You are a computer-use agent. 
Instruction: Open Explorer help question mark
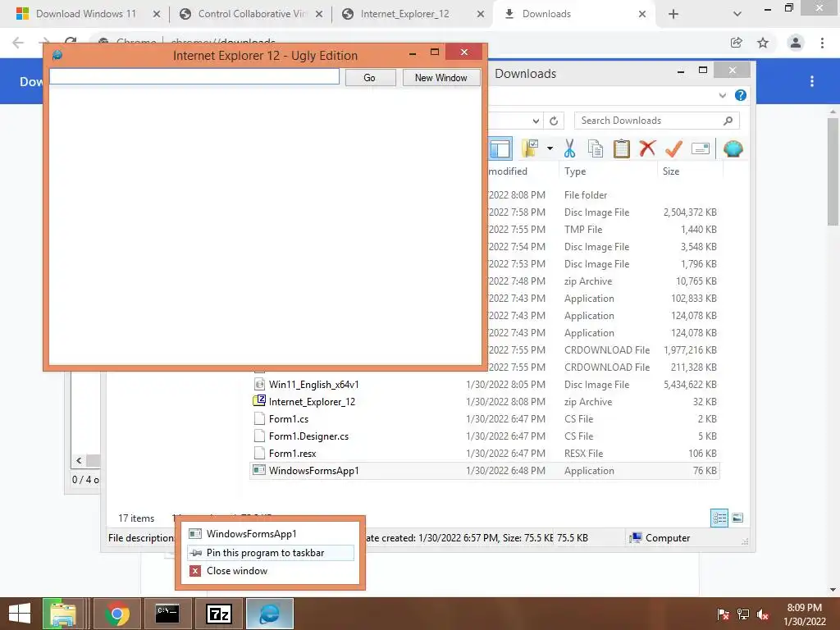click(741, 95)
